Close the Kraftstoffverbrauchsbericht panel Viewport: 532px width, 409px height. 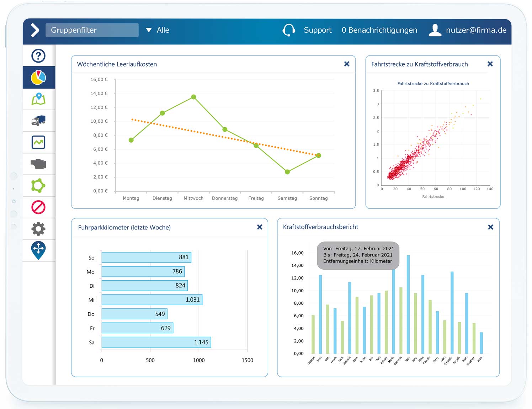pyautogui.click(x=490, y=227)
